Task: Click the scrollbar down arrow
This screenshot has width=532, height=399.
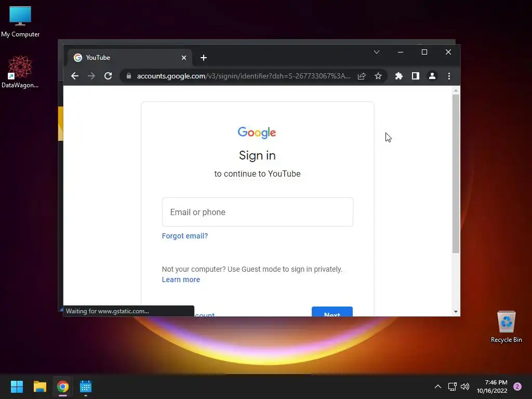Action: click(456, 312)
